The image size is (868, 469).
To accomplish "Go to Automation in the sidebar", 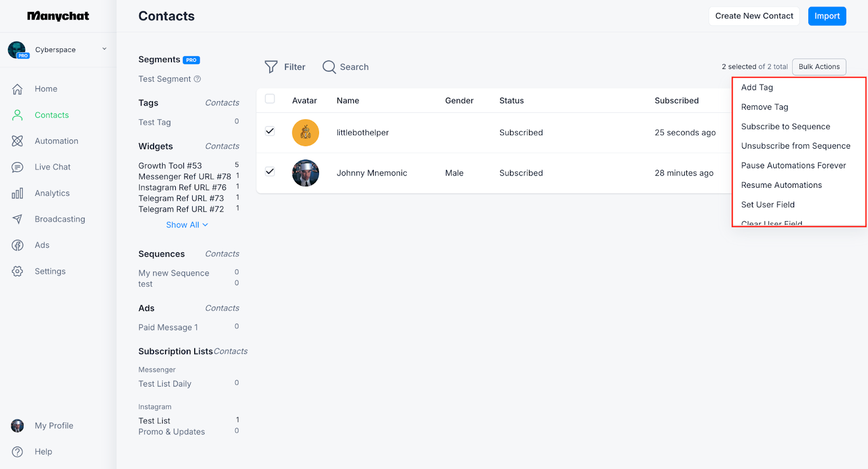I will (x=56, y=141).
